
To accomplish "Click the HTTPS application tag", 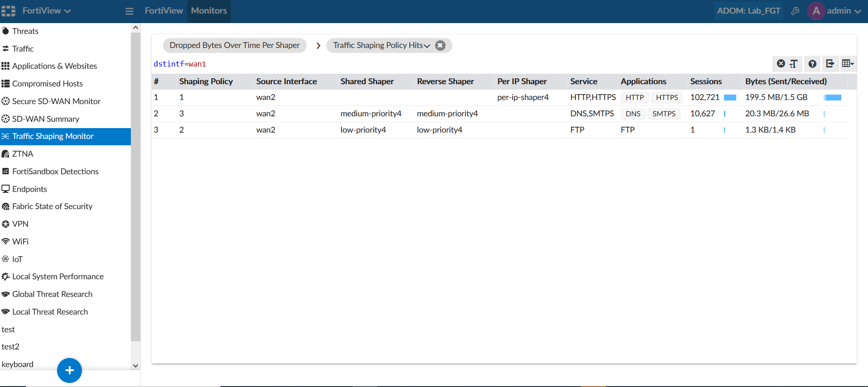I will [667, 97].
